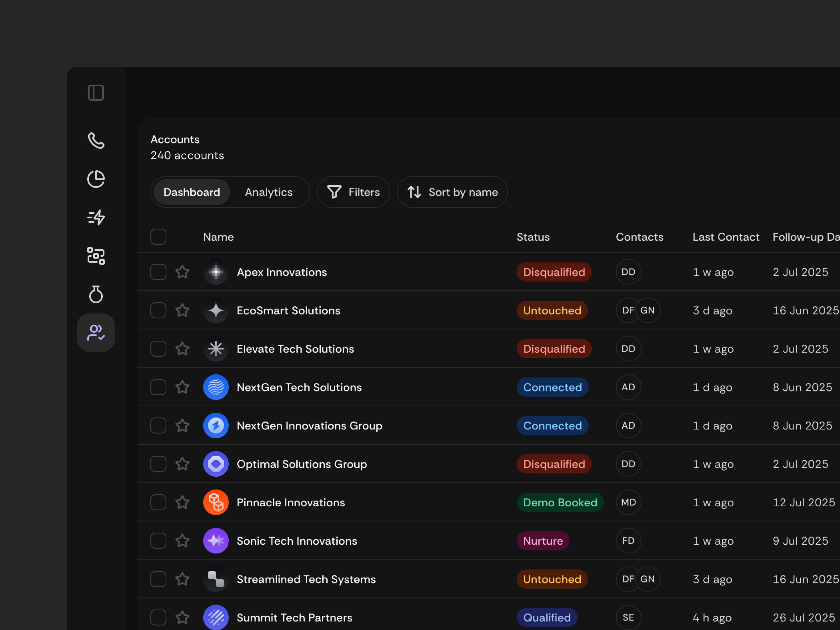Screen dimensions: 840x630
Task: Open the Sort by name dropdown
Action: (x=452, y=192)
